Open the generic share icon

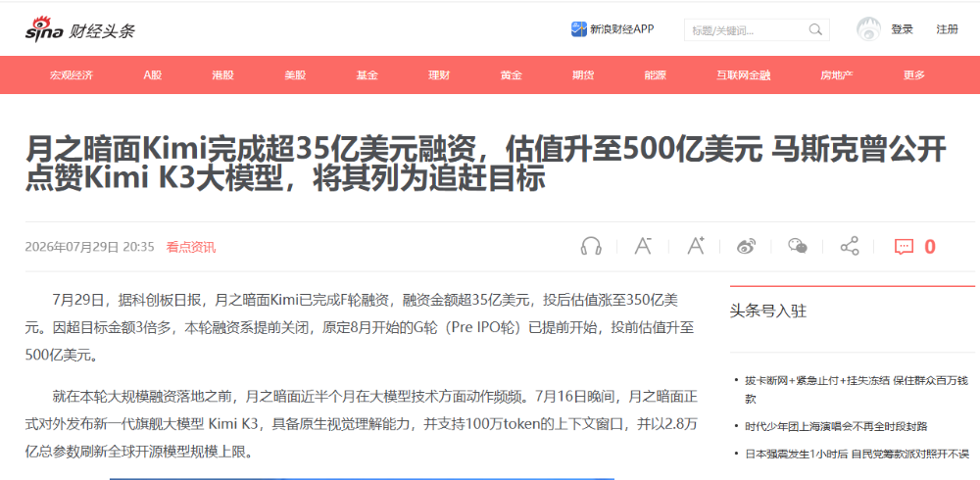click(850, 246)
